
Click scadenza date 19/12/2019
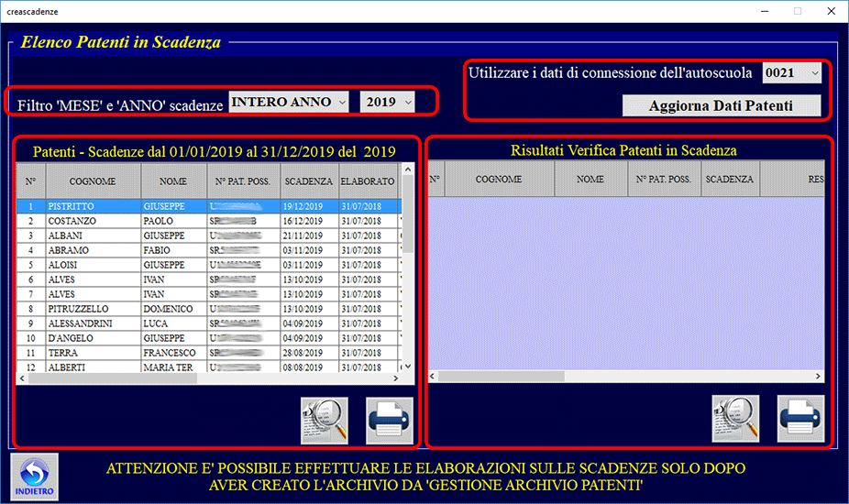pos(303,206)
